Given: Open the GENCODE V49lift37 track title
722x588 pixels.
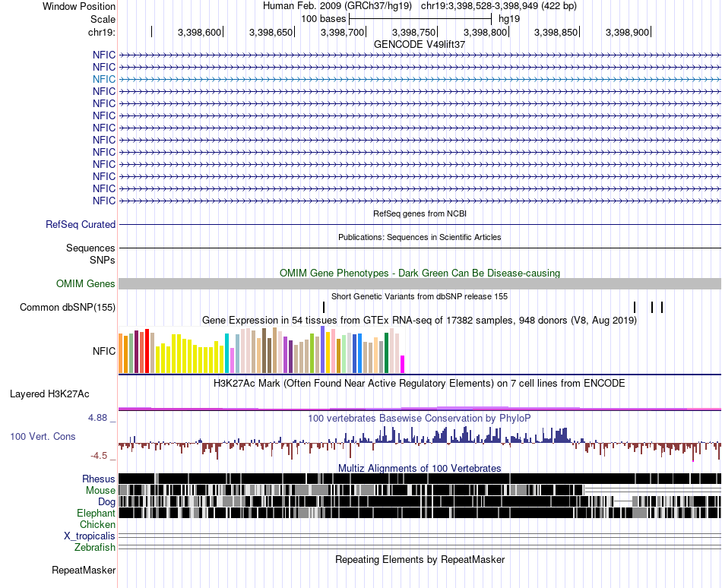Looking at the screenshot, I should (x=420, y=45).
